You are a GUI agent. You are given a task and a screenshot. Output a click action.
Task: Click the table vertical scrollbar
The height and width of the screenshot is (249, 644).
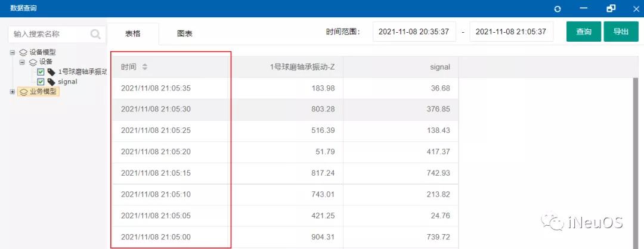[636, 163]
